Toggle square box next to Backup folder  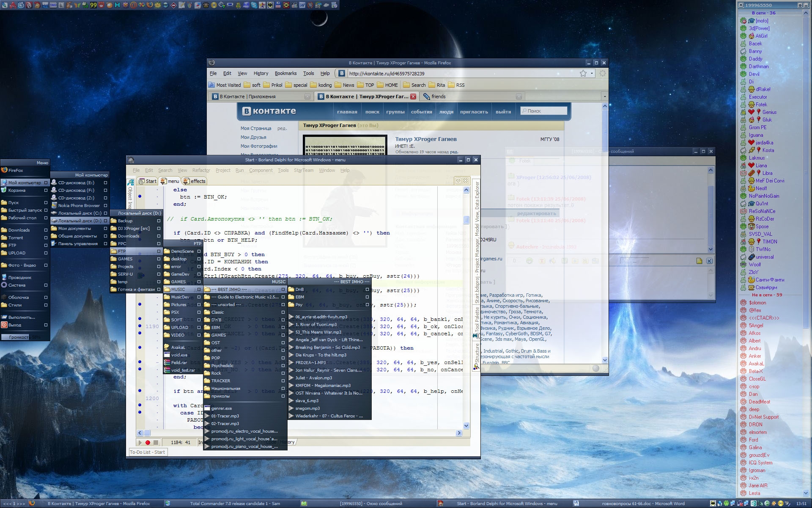coord(159,221)
